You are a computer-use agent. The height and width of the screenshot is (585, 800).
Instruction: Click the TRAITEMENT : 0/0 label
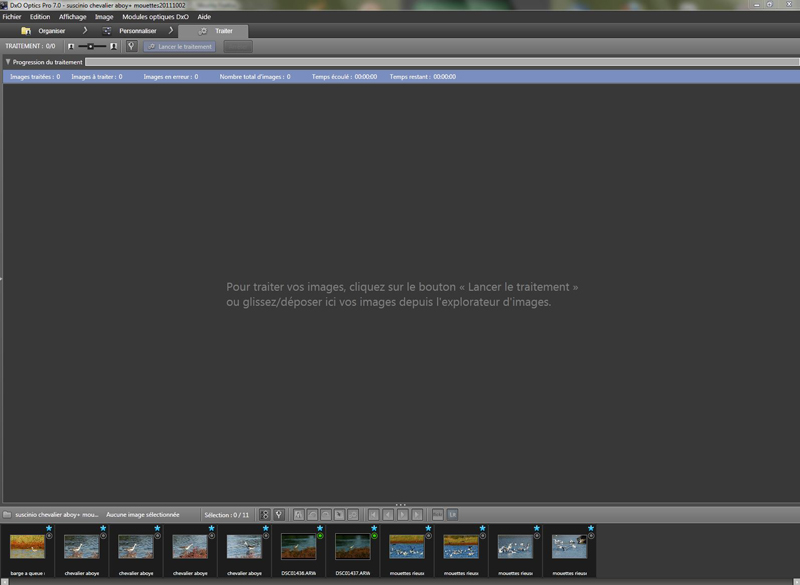tap(30, 46)
